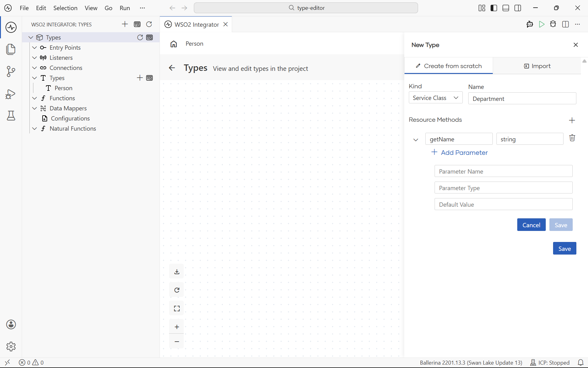The height and width of the screenshot is (368, 588).
Task: Open the Run and Debug view
Action: click(x=11, y=94)
